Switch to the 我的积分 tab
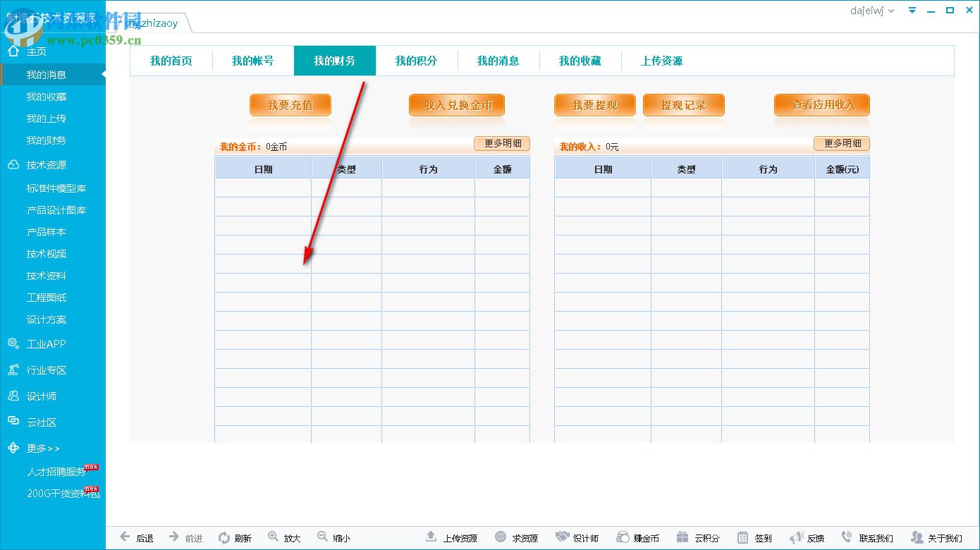Image resolution: width=980 pixels, height=550 pixels. coord(417,61)
